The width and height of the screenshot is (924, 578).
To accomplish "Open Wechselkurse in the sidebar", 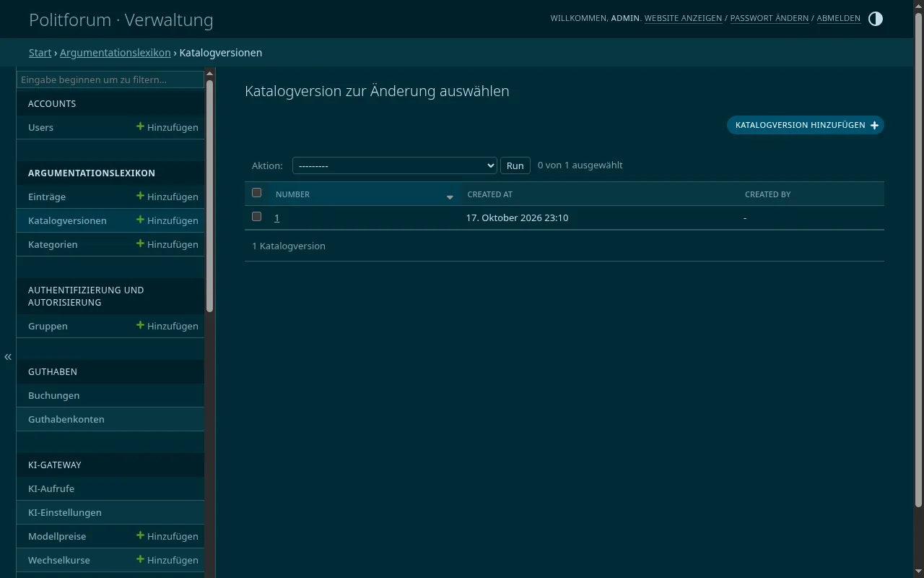I will pyautogui.click(x=59, y=560).
